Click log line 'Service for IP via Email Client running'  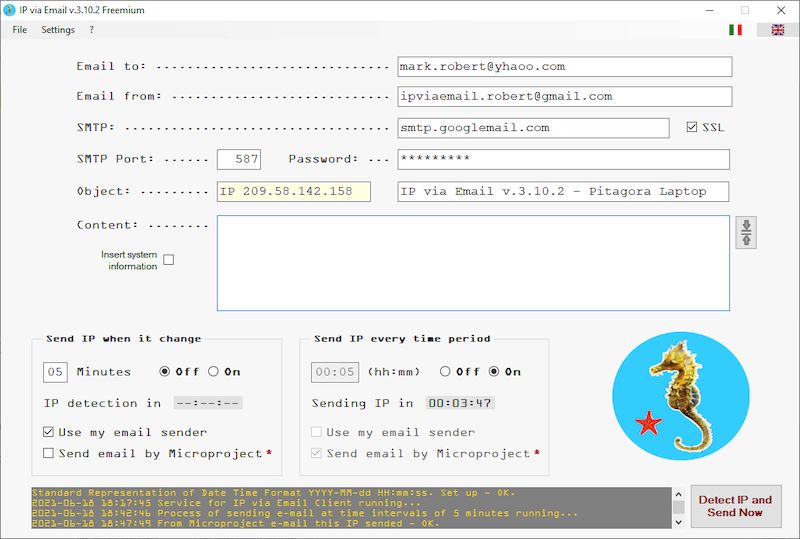coord(227,503)
